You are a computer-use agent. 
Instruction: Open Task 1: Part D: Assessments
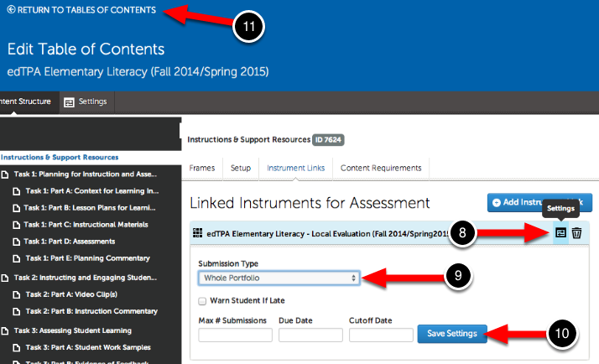(x=70, y=242)
